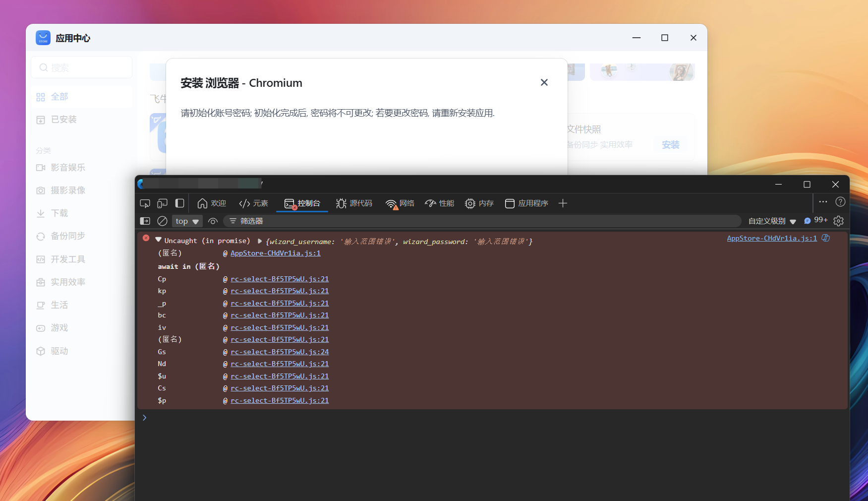Open rc-select js:24 link on Gs row
The height and width of the screenshot is (501, 868).
click(x=280, y=352)
